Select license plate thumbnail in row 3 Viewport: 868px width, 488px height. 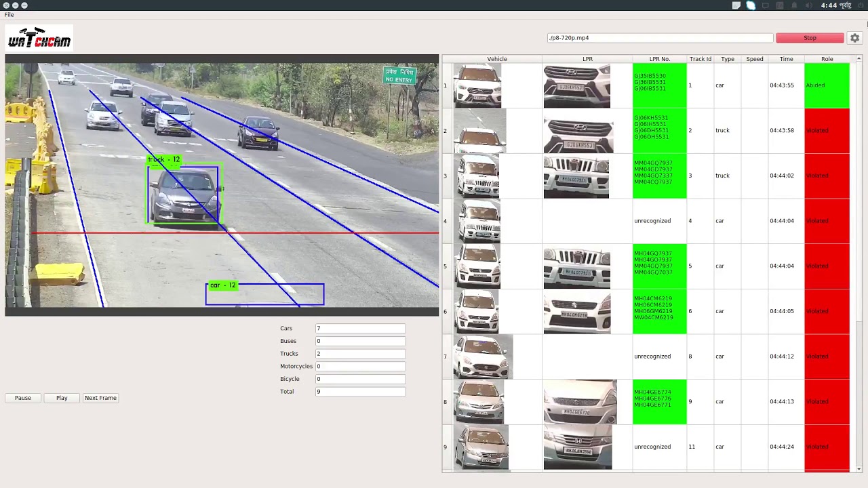click(x=576, y=176)
